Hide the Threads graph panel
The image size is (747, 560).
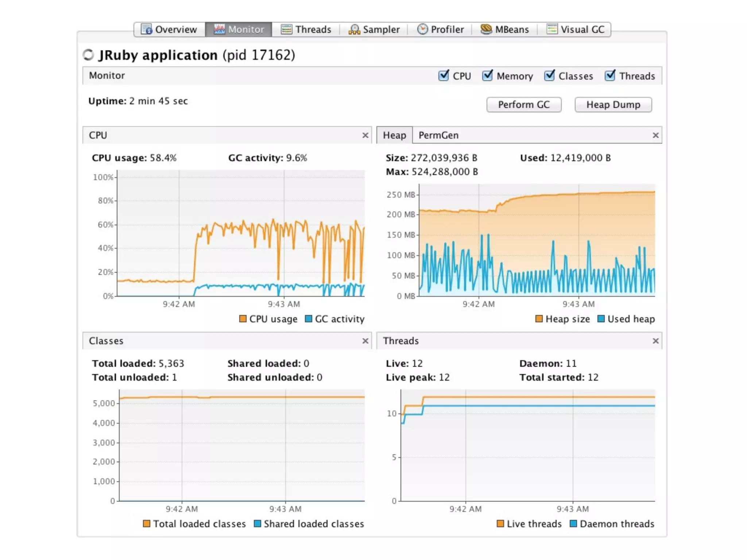pos(655,341)
